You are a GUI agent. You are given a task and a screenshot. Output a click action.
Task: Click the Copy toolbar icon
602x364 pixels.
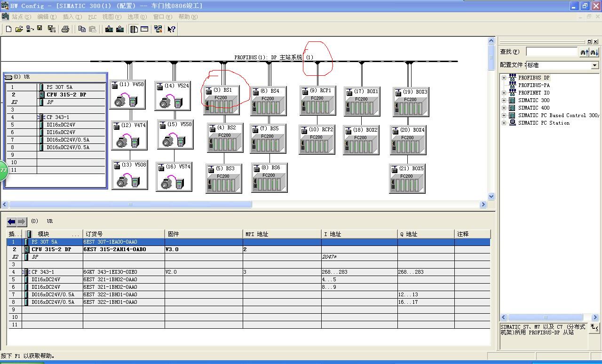pos(82,29)
